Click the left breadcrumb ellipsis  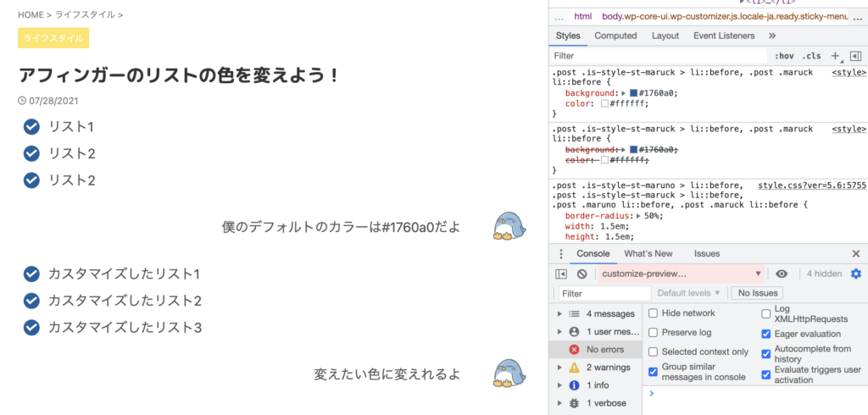(559, 17)
